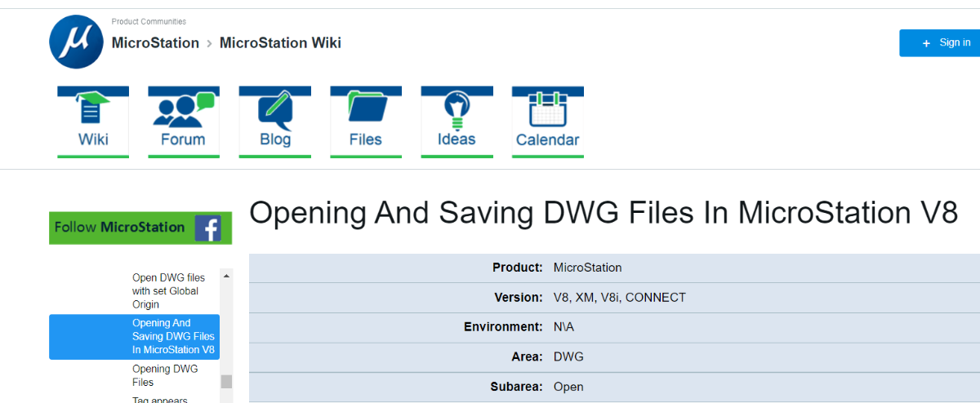The width and height of the screenshot is (980, 403).
Task: Click the 'Version:' label
Action: [519, 298]
